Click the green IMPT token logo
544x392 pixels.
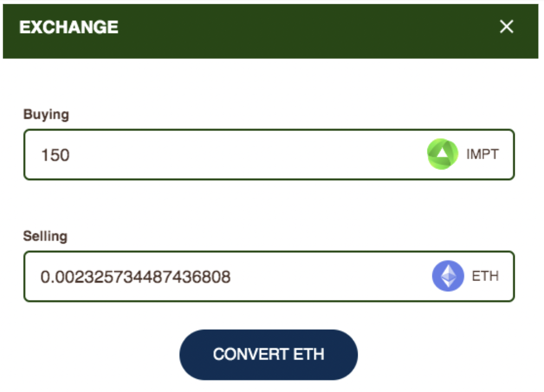pos(442,154)
